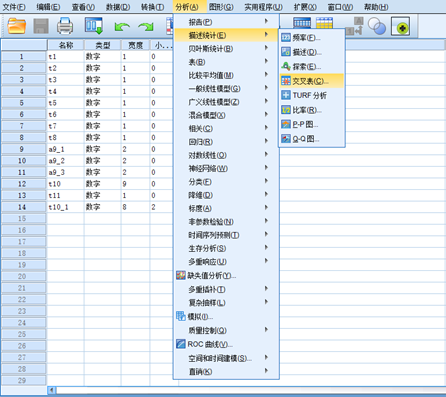Open the file folder toolbar icon
The image size is (446, 397).
(17, 26)
